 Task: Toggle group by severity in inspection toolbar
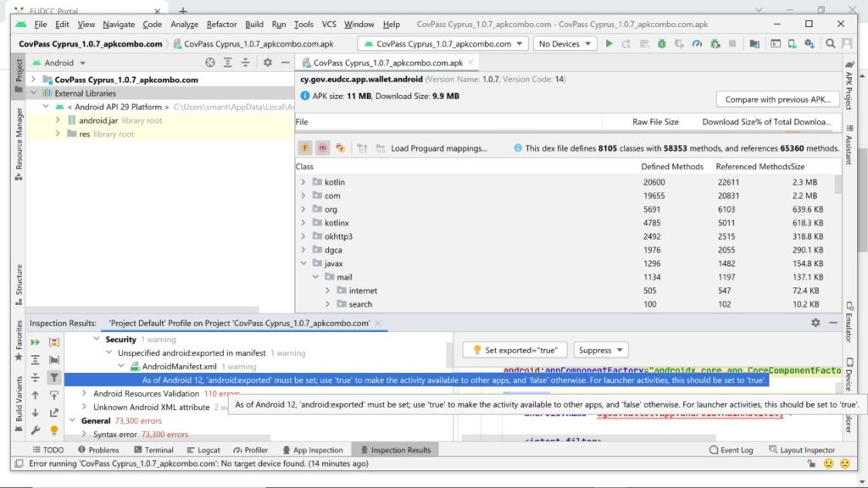[54, 342]
